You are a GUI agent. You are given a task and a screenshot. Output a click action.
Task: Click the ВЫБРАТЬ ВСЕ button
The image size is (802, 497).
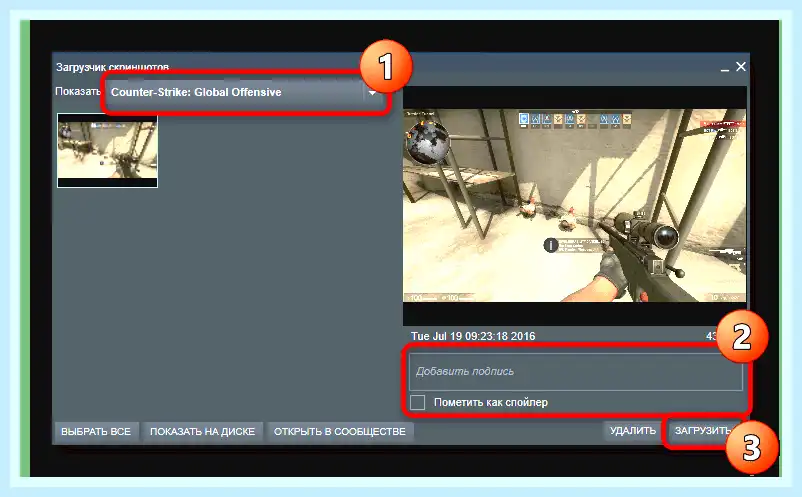point(96,432)
